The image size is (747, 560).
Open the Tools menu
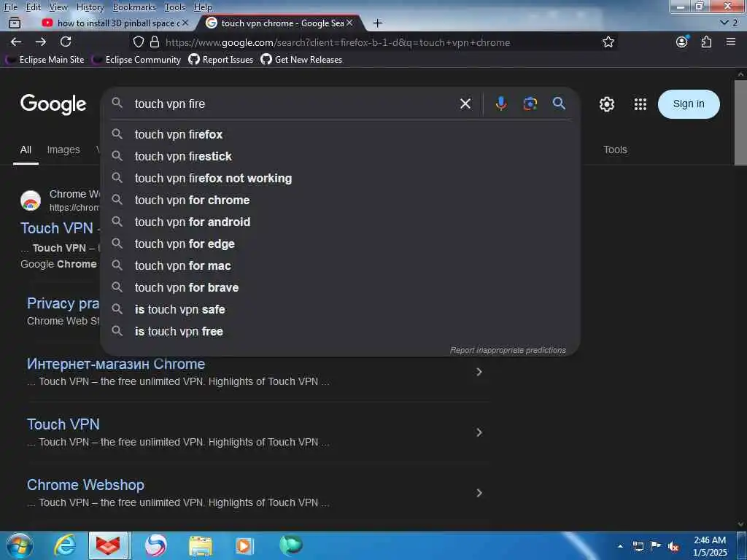click(175, 7)
